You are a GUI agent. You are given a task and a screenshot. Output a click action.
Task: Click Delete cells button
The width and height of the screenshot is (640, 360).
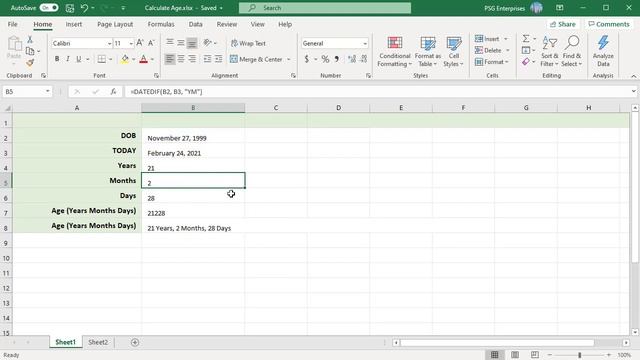point(488,50)
